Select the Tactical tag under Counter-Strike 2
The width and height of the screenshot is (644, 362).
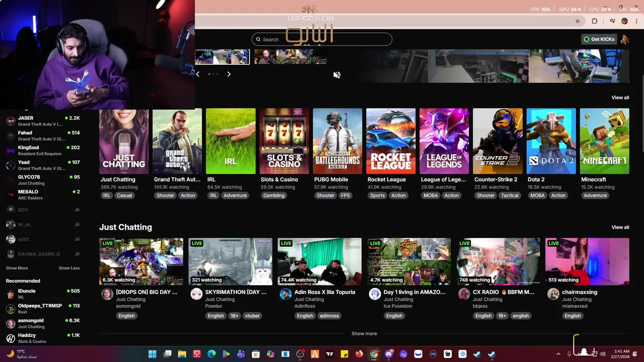coord(510,196)
